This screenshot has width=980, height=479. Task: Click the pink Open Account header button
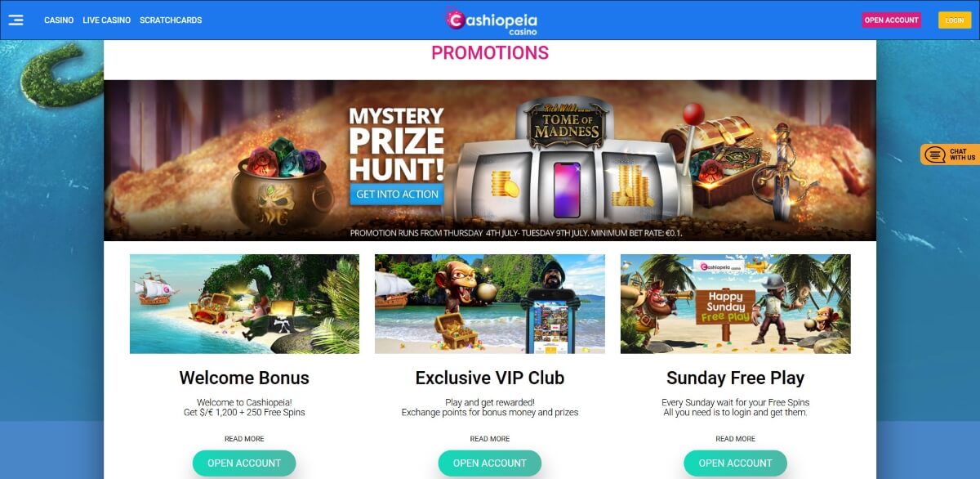[891, 20]
